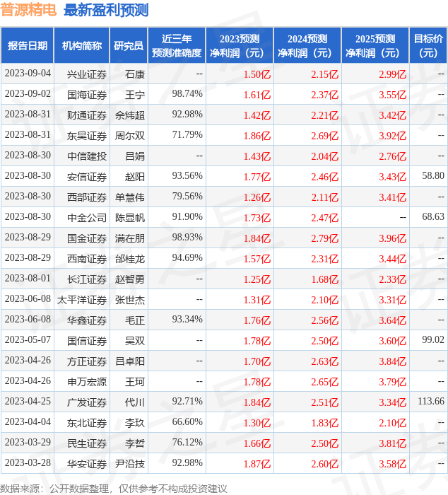
Task: Click the institution 兴业证券
Action: click(x=87, y=74)
